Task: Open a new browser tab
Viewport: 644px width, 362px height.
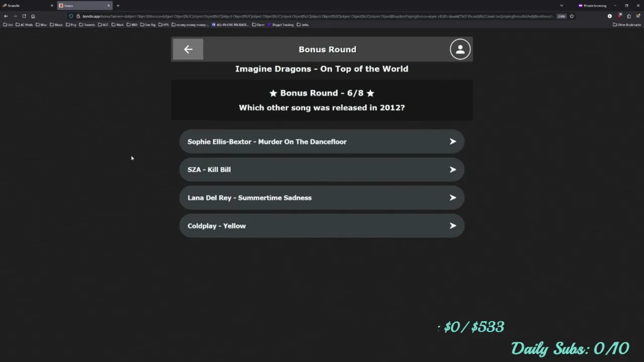Action: [118, 6]
